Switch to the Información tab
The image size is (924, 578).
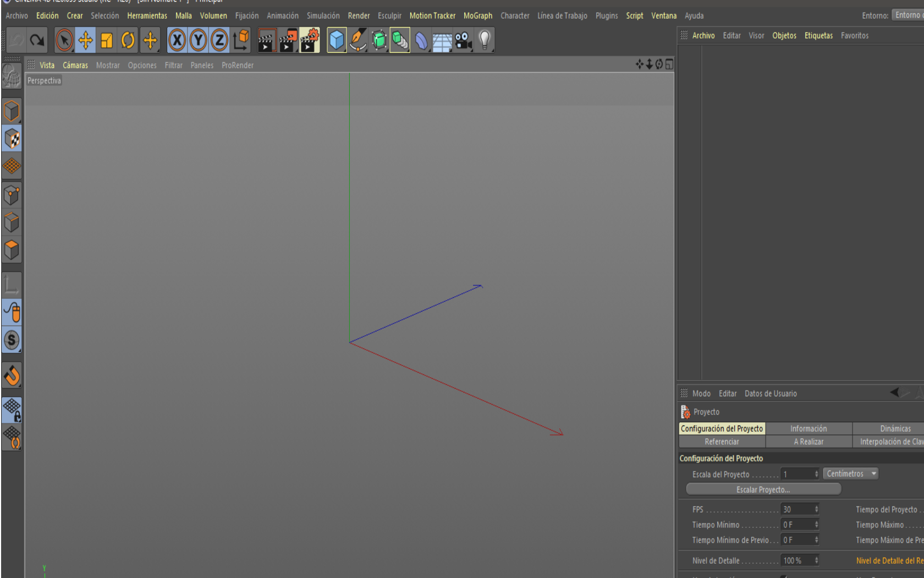809,429
